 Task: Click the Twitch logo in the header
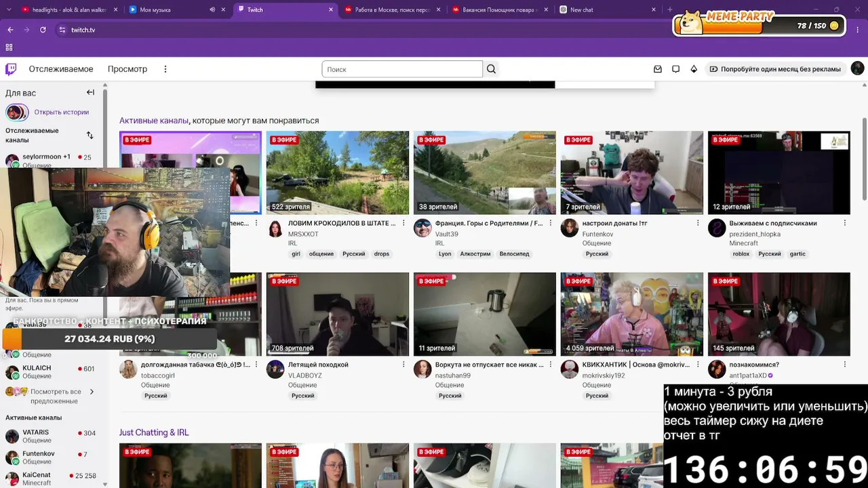(11, 69)
